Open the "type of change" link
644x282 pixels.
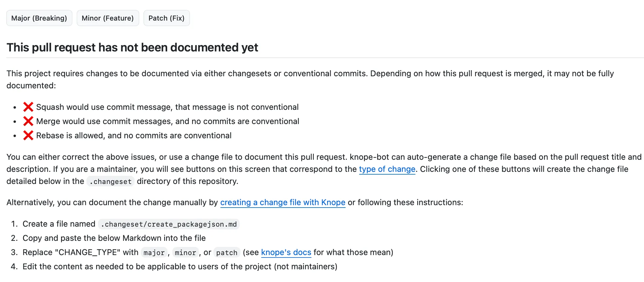pyautogui.click(x=387, y=169)
